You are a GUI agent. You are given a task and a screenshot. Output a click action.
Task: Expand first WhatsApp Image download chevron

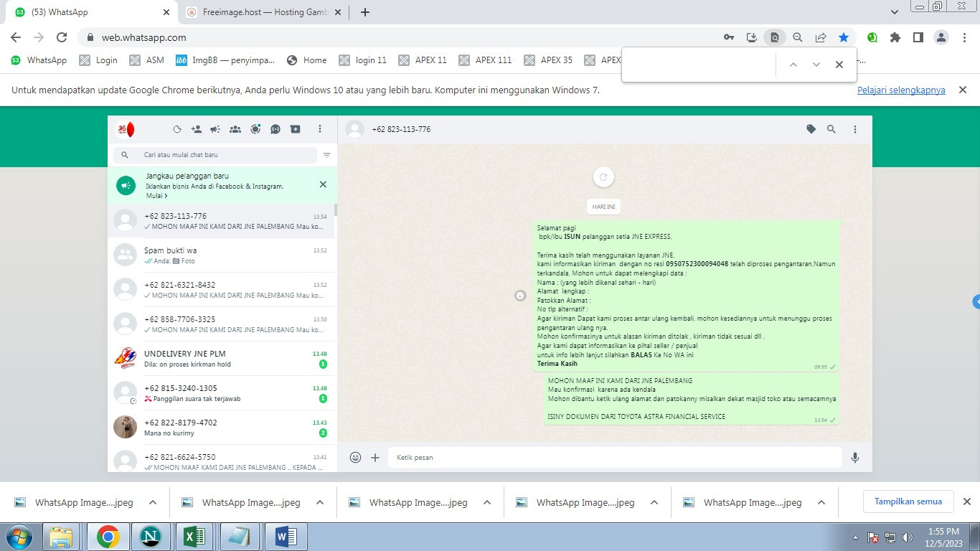[x=153, y=502]
